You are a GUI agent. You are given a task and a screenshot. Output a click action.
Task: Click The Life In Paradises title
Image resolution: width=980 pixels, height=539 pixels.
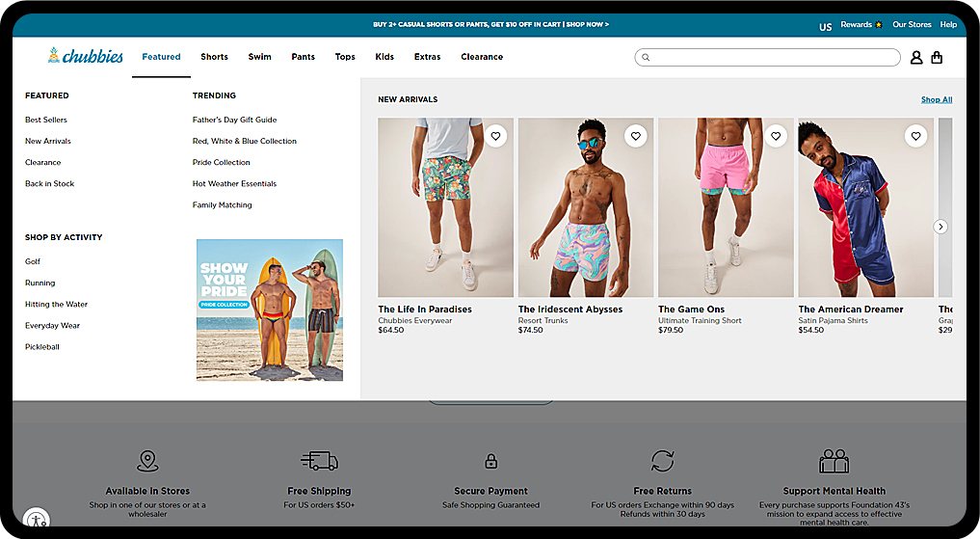tap(425, 309)
